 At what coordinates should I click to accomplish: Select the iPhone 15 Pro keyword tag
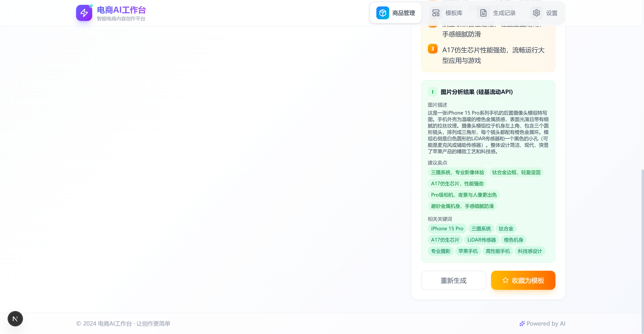pyautogui.click(x=447, y=229)
